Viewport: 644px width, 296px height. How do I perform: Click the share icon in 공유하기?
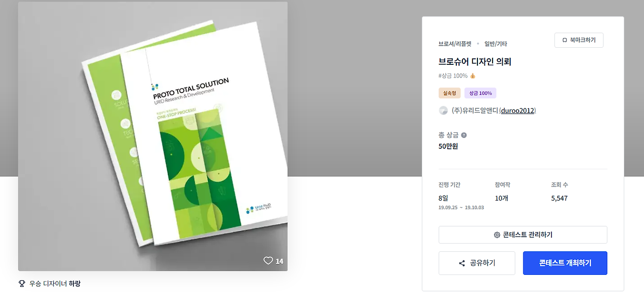pyautogui.click(x=462, y=263)
